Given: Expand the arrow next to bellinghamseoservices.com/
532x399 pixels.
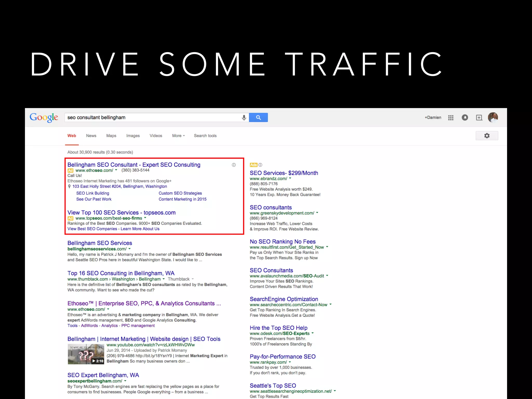Looking at the screenshot, I should [x=129, y=249].
